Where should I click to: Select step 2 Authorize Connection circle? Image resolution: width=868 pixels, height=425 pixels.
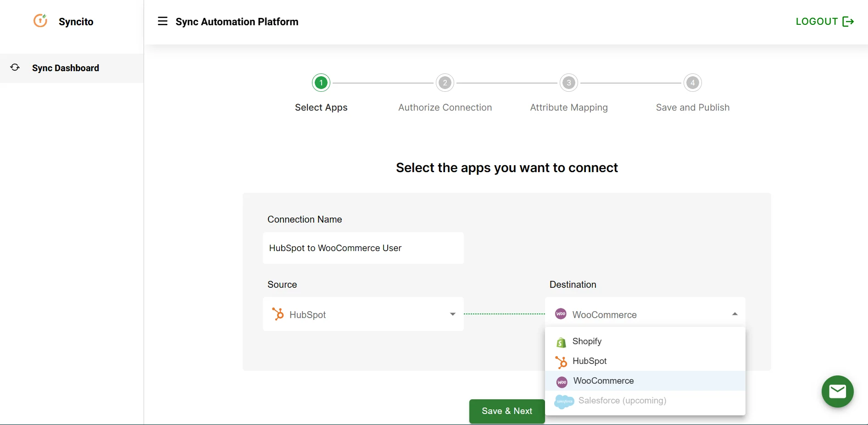tap(445, 83)
